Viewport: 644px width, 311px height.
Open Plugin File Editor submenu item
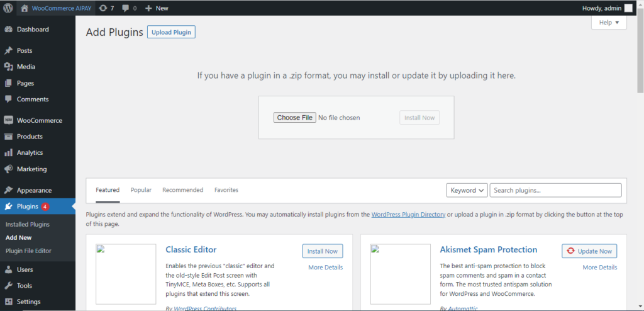point(28,251)
